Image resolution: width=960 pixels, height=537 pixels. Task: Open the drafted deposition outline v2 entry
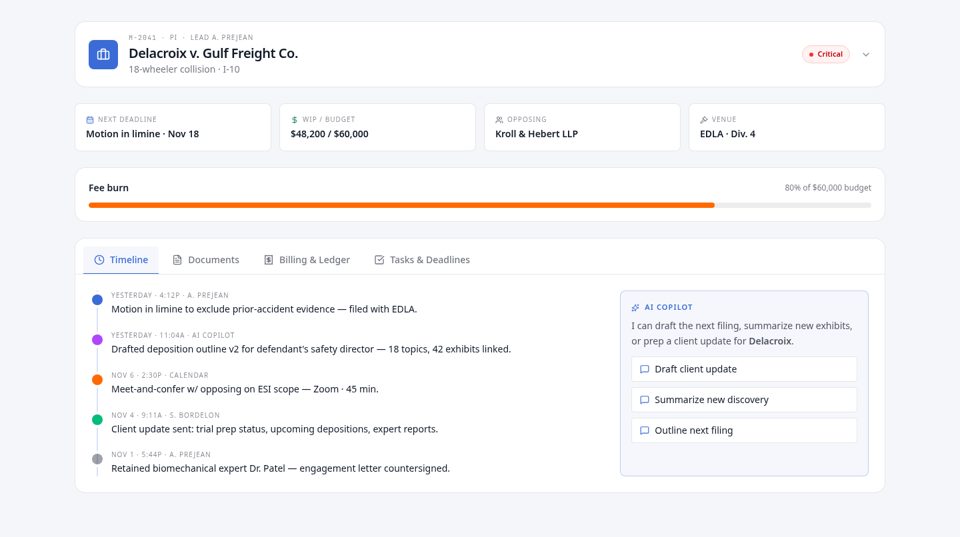(310, 349)
